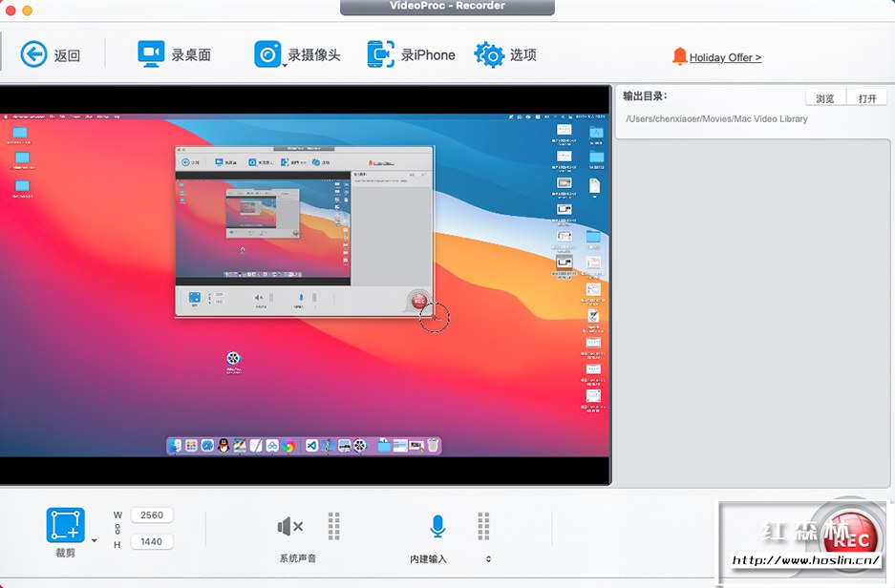Open 选项 settings gear
The height and width of the screenshot is (588, 895).
[505, 54]
